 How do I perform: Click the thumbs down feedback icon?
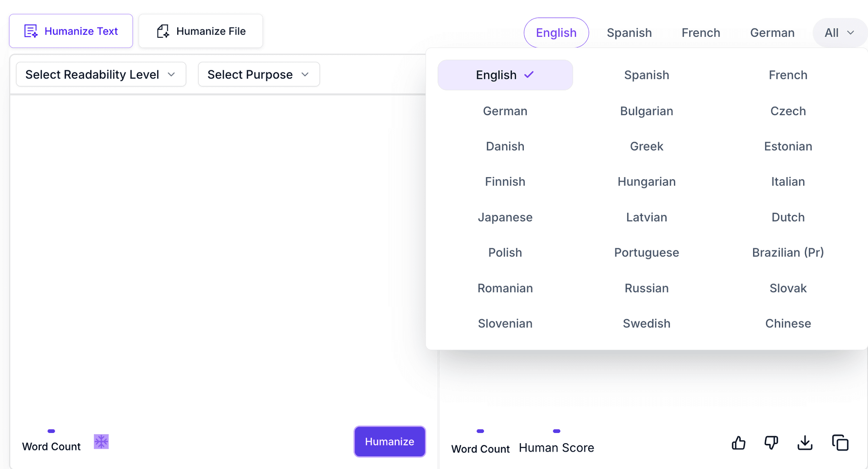point(771,443)
